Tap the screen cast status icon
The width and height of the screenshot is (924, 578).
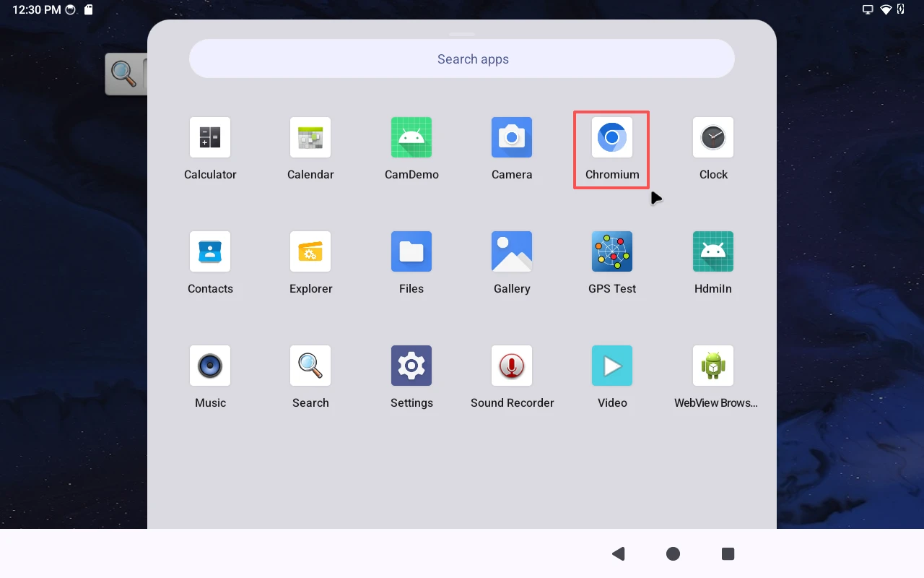tap(868, 9)
